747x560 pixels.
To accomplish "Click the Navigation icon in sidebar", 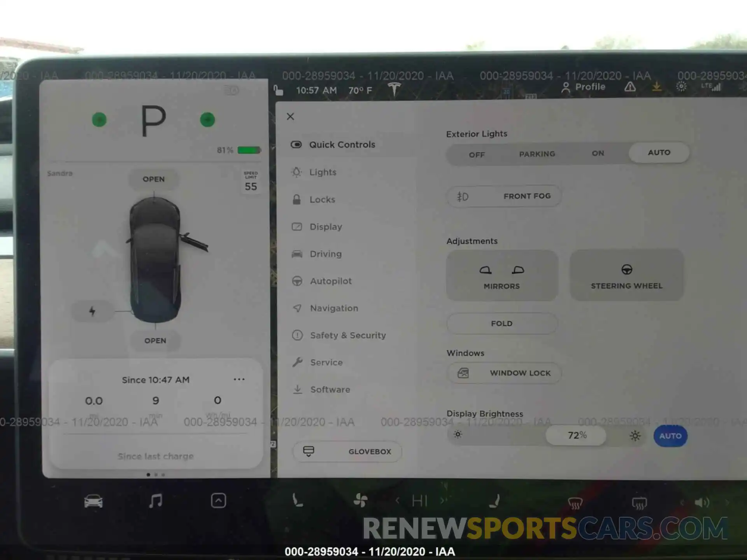I will pyautogui.click(x=296, y=307).
